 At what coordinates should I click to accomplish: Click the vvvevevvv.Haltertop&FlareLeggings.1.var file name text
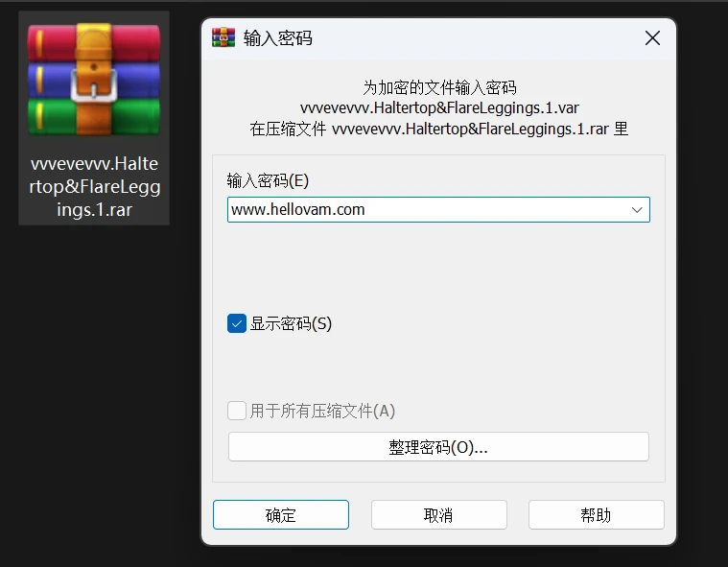pos(439,107)
